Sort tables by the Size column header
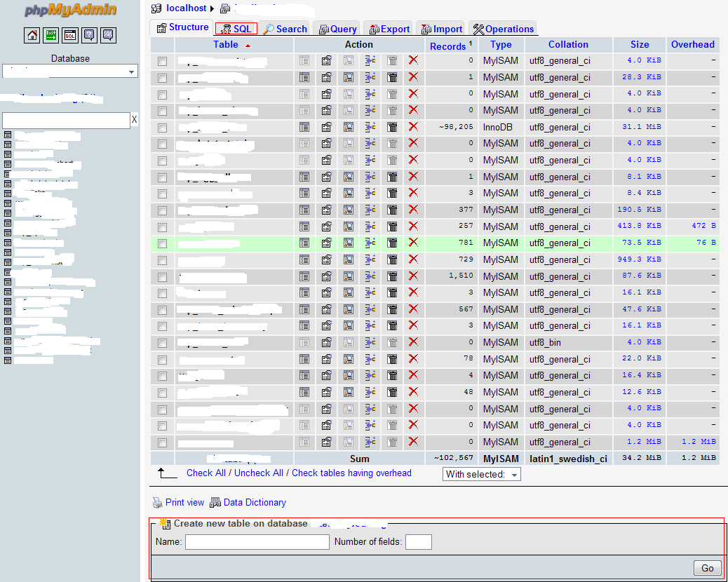728x582 pixels. (x=639, y=44)
